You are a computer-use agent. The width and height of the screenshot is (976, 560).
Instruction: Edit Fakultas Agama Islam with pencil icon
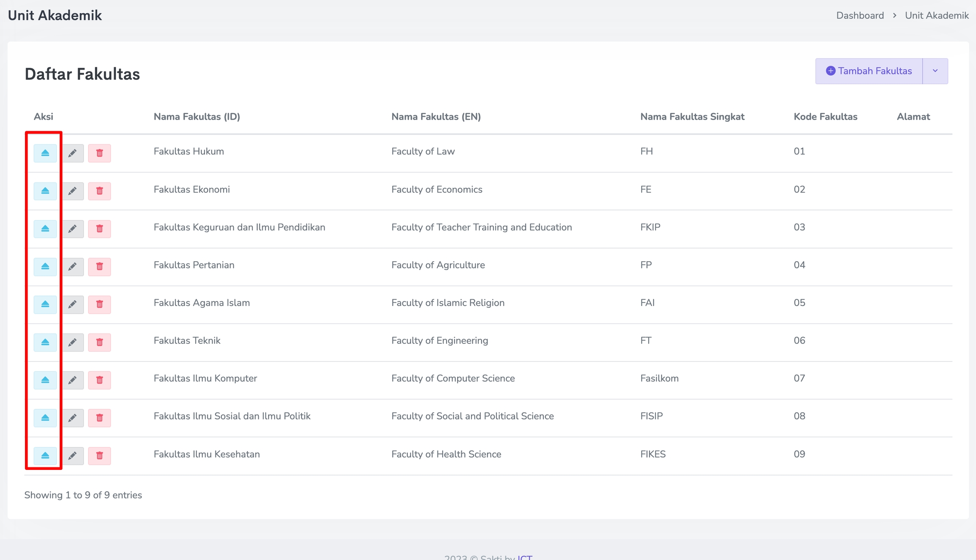72,304
